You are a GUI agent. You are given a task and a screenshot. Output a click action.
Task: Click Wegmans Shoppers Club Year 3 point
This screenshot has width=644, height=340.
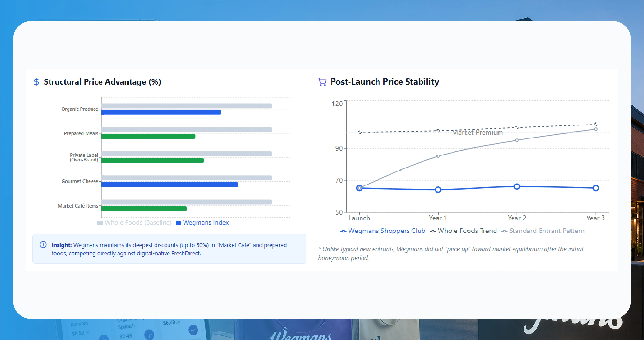[x=596, y=188]
